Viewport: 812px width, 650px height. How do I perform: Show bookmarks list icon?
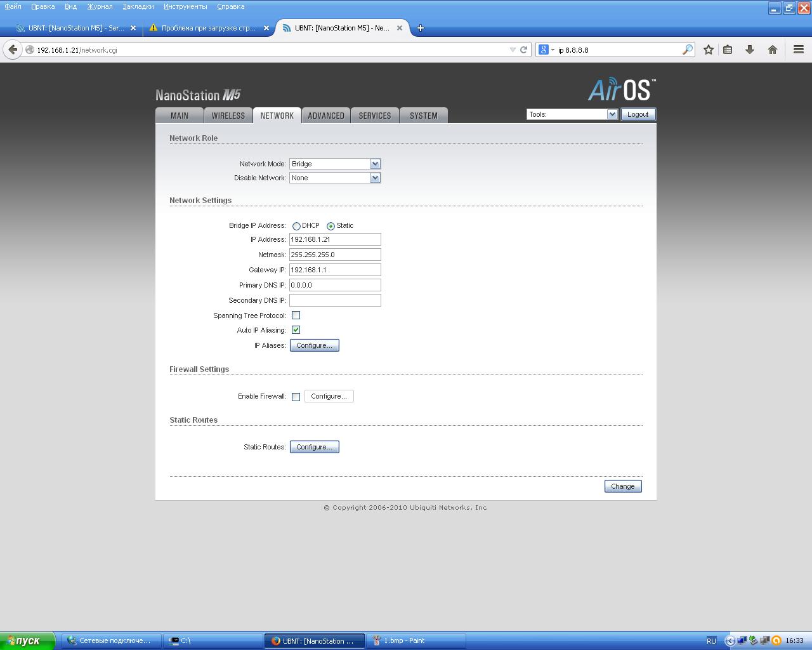click(x=728, y=50)
